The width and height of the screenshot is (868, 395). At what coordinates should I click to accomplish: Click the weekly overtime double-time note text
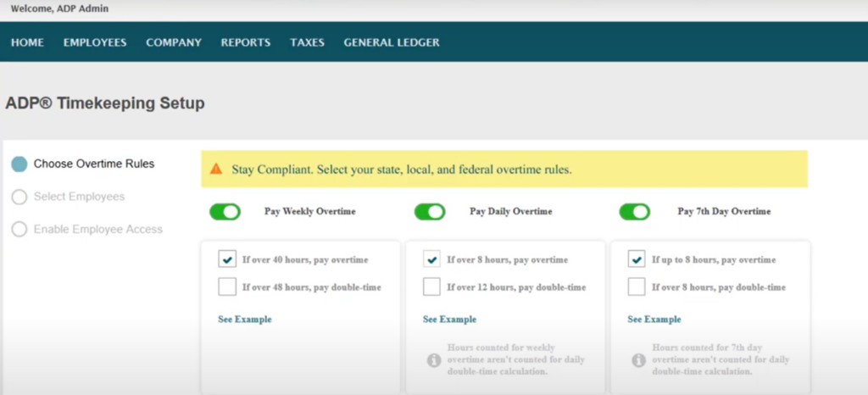(x=516, y=359)
